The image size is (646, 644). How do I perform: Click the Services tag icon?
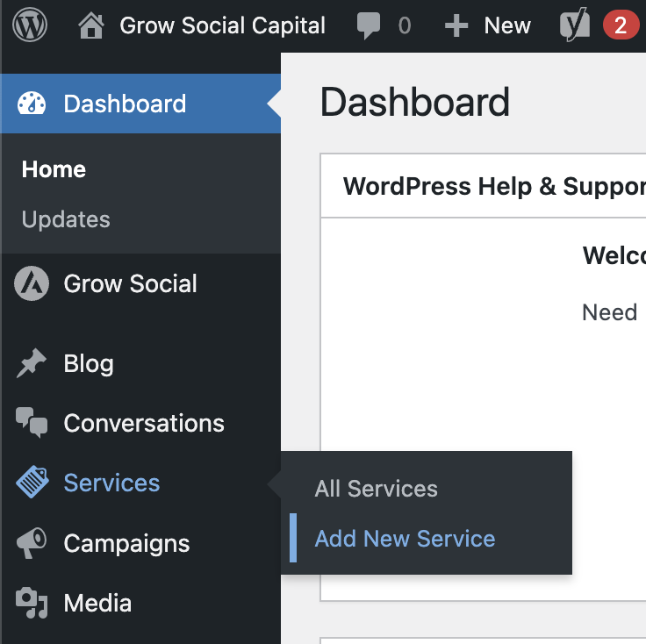(32, 483)
